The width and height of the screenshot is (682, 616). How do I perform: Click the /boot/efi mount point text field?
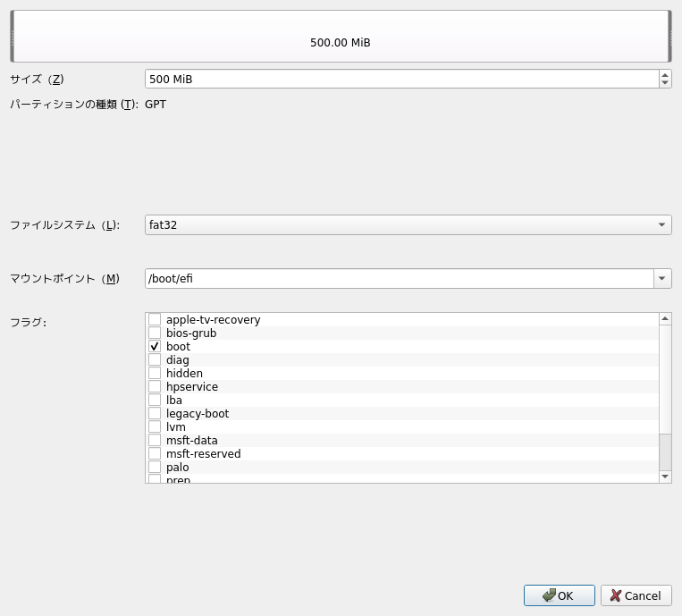[398, 279]
